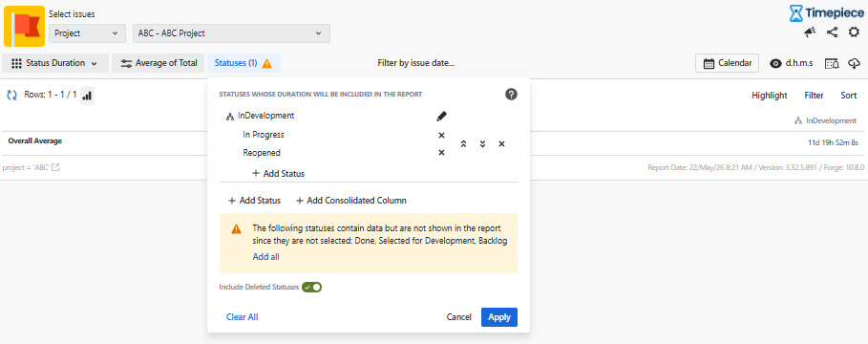Screen dimensions: 868x344
Task: Edit the InDevelopment consolidated column name
Action: pyautogui.click(x=441, y=116)
